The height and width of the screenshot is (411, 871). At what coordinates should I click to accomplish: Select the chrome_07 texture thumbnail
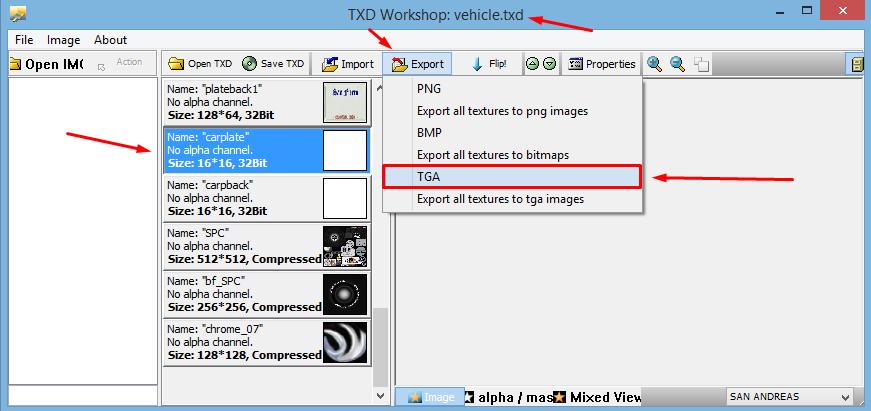[344, 342]
